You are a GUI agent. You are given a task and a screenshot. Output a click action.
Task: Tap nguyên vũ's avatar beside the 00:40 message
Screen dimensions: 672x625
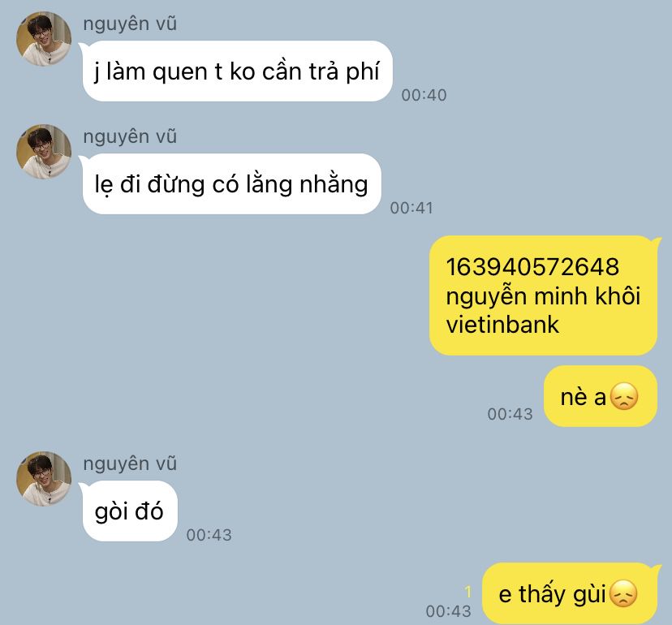tap(44, 39)
